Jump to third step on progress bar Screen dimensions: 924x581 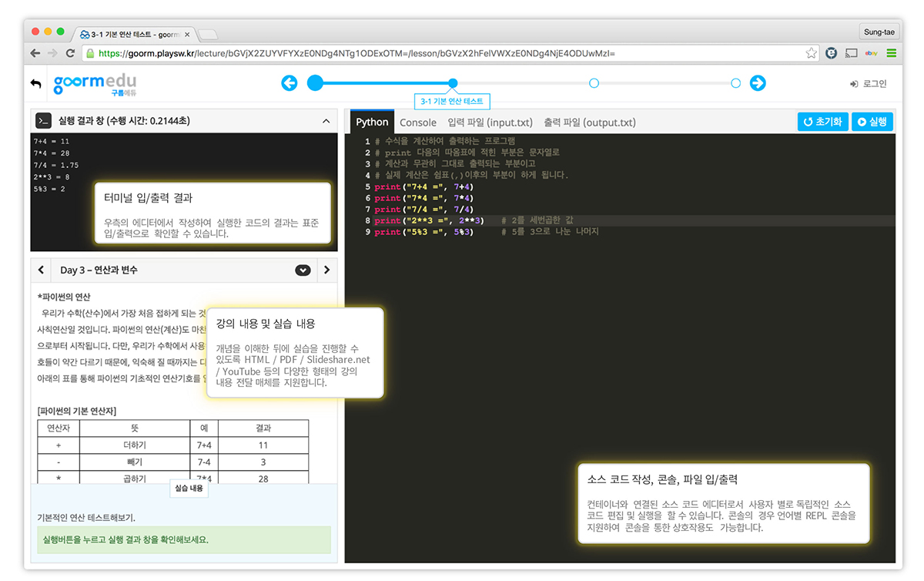594,83
